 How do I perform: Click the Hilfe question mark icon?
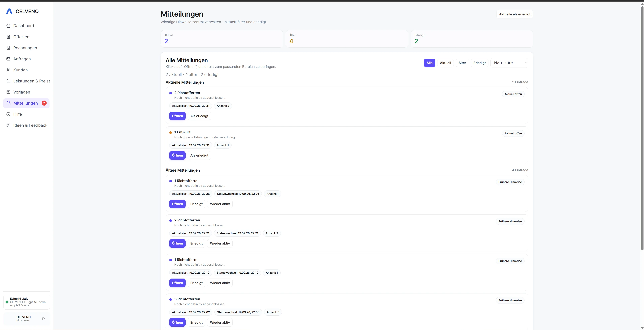(9, 114)
